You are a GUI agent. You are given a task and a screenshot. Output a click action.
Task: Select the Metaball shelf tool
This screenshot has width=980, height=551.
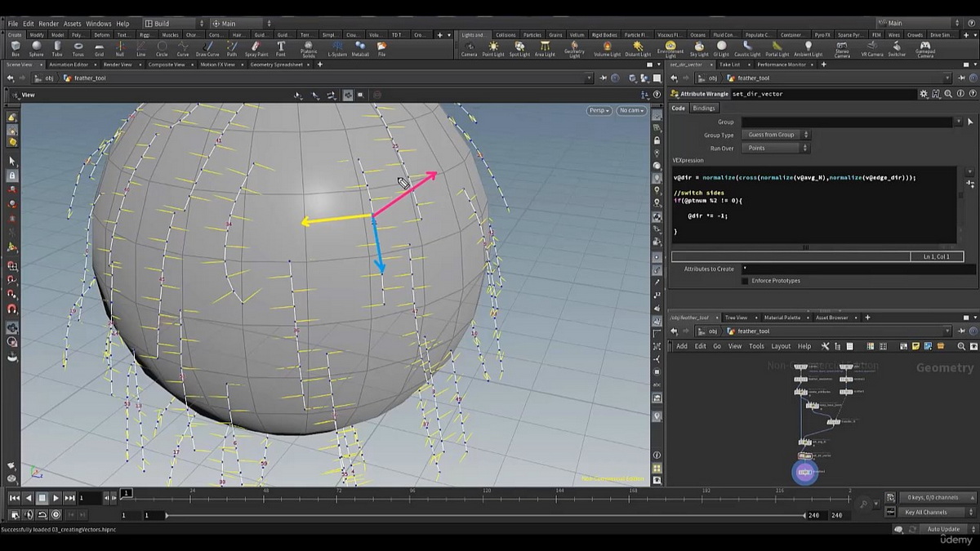tap(360, 48)
